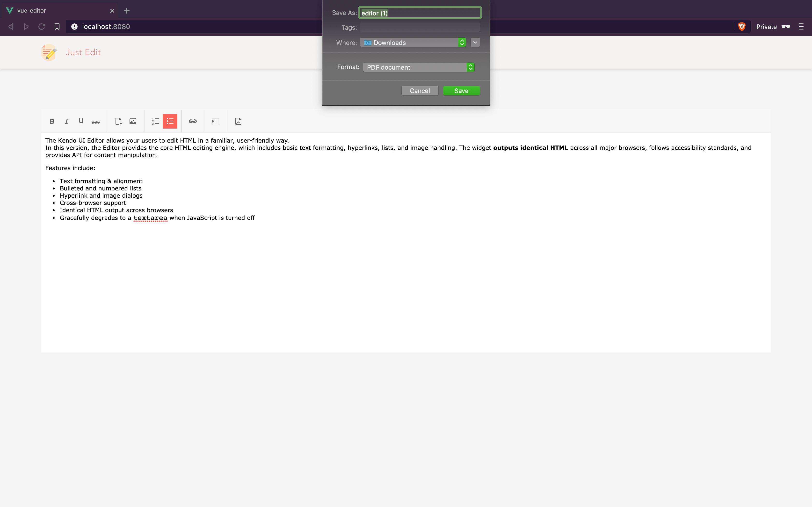Viewport: 812px width, 507px height.
Task: Click the export to PDF icon
Action: [238, 121]
